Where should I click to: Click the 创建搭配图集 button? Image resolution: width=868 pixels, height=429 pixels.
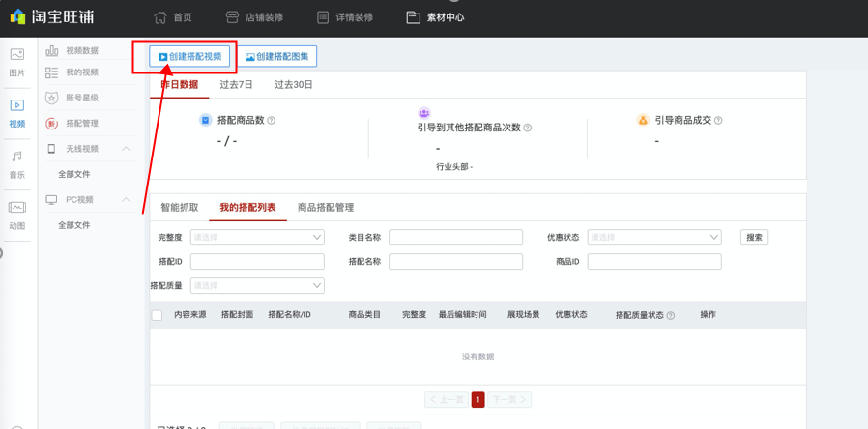point(276,57)
